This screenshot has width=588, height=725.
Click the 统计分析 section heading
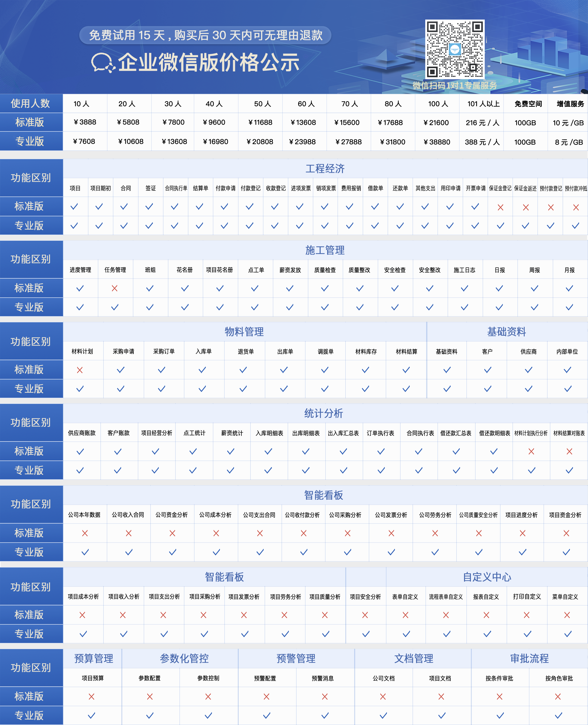(x=323, y=413)
